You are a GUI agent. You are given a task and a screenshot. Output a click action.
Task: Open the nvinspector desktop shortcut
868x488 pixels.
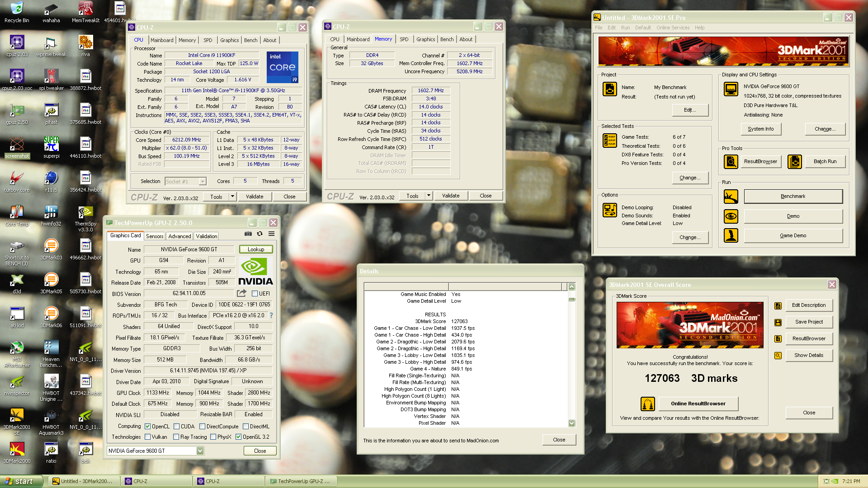tap(17, 385)
